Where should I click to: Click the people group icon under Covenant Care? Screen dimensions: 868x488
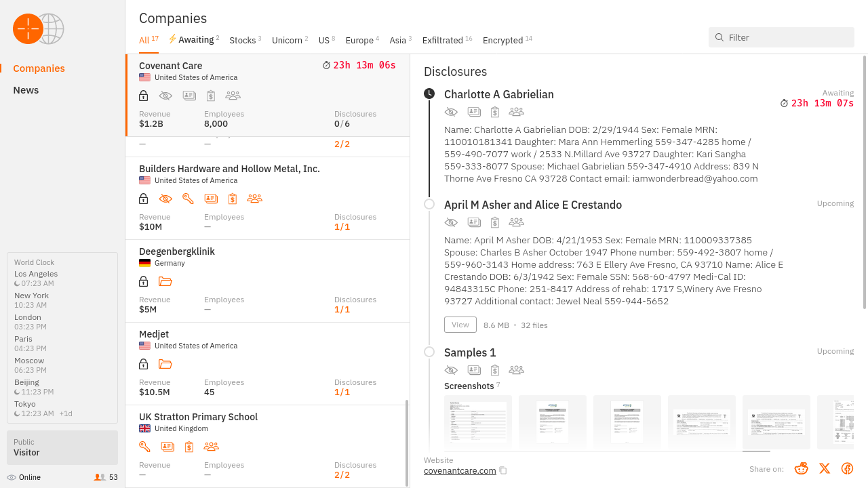[233, 96]
